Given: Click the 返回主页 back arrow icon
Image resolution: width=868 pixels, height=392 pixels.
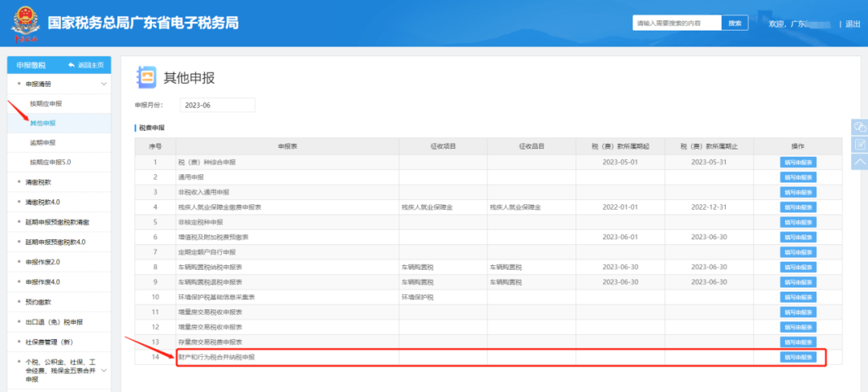Looking at the screenshot, I should pos(72,65).
